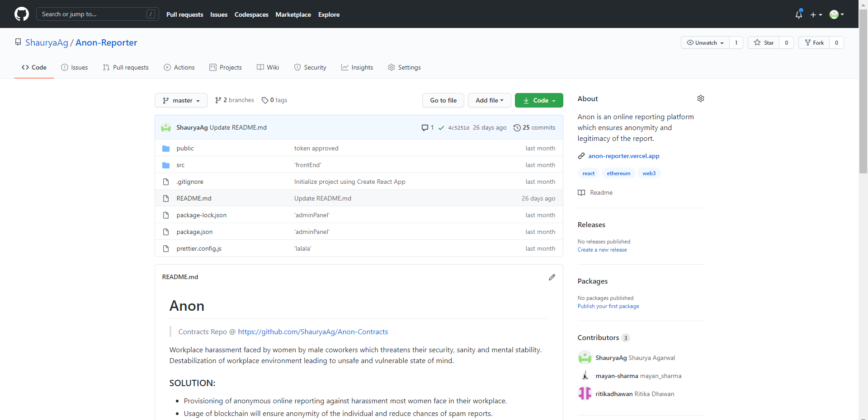The image size is (868, 420).
Task: Open the About settings gear
Action: click(700, 98)
